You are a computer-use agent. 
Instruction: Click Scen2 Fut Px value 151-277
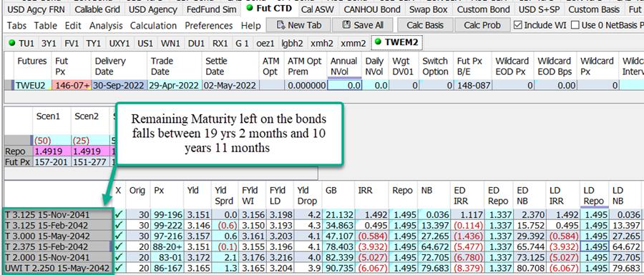[89, 161]
